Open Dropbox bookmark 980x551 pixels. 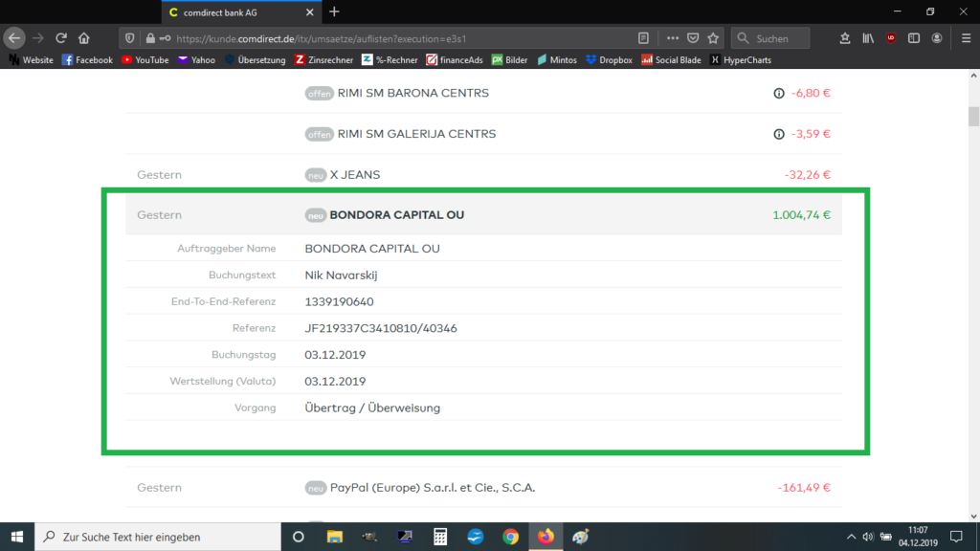609,60
